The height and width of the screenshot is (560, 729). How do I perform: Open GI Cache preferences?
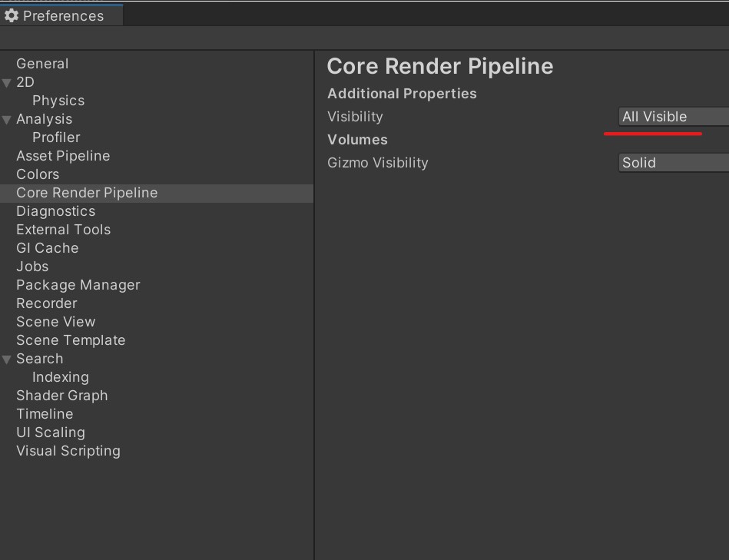(x=47, y=247)
